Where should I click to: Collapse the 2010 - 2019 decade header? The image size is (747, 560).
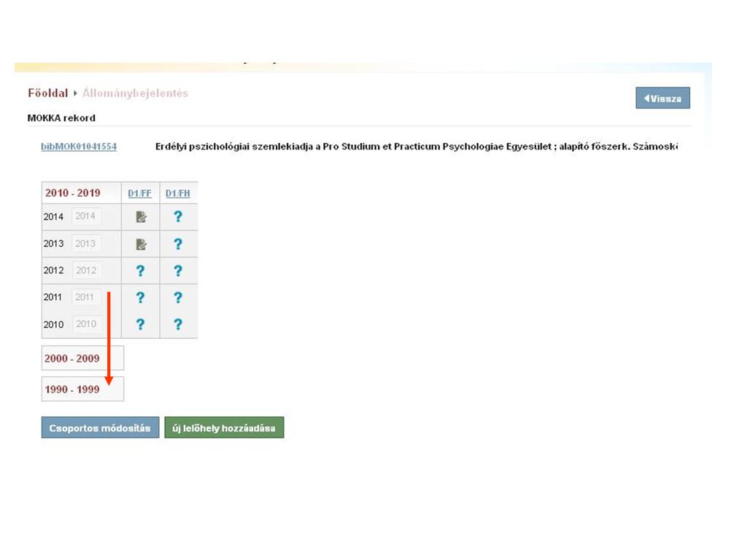(72, 193)
